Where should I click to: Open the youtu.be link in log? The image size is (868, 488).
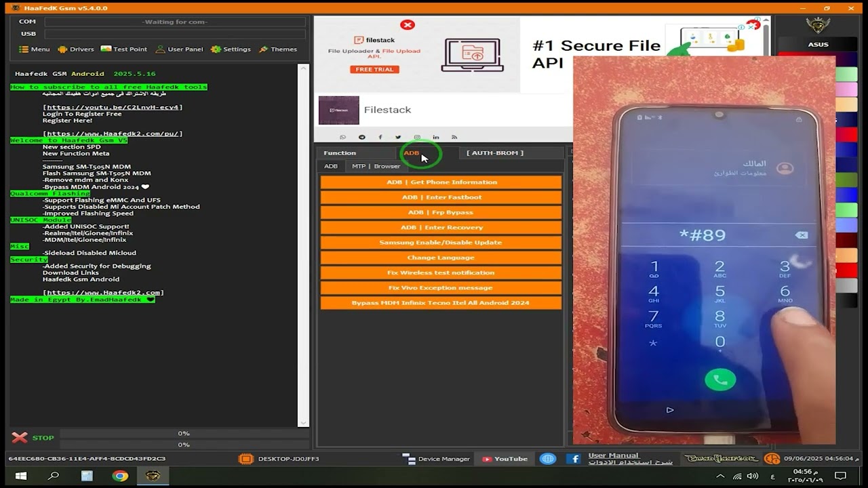(x=113, y=107)
